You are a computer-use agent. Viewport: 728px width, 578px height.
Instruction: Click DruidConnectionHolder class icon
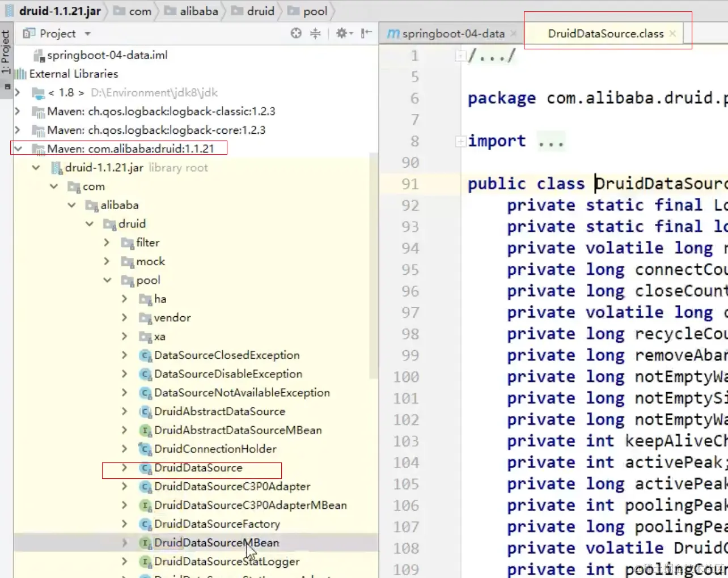pos(145,449)
